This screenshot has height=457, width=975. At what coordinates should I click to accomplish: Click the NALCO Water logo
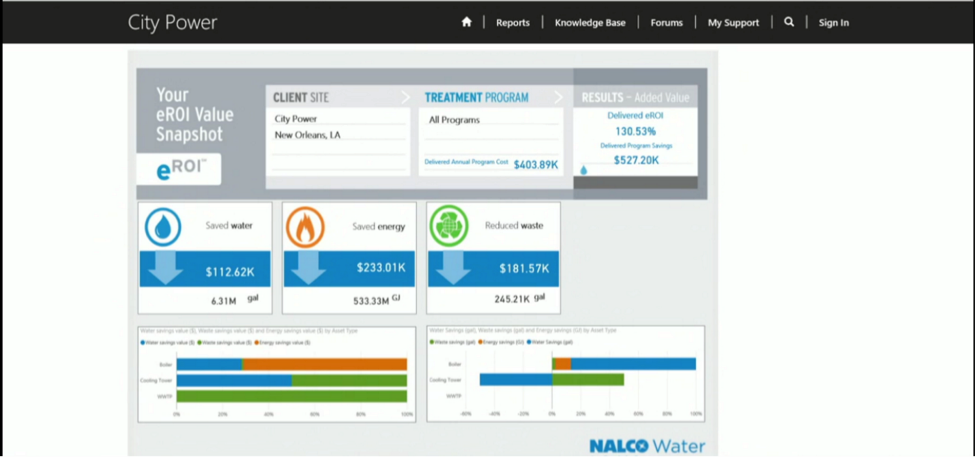coord(646,446)
